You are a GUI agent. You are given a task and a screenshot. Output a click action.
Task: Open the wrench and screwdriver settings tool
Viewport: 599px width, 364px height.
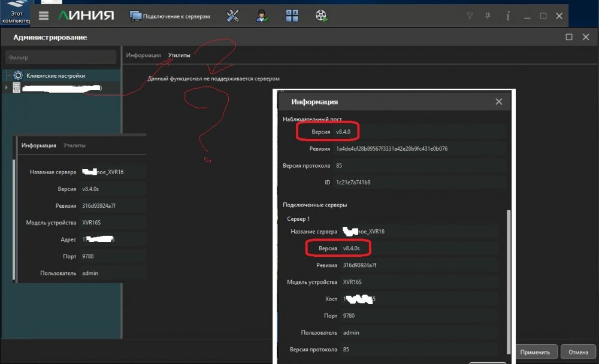[x=232, y=16]
